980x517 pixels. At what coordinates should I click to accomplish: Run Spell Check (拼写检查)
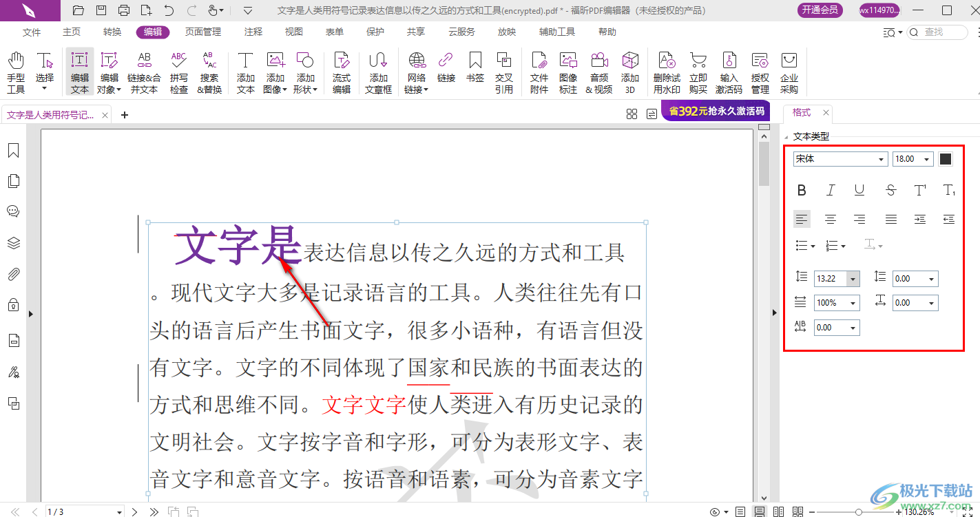click(x=179, y=72)
